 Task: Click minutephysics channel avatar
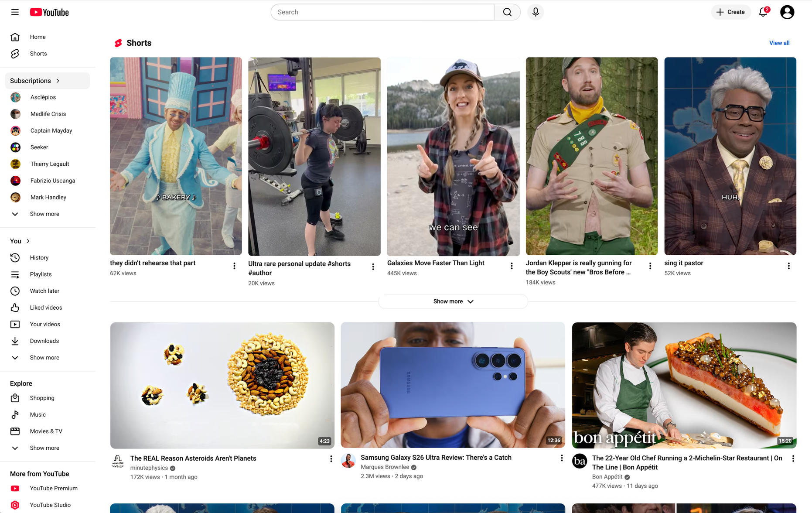click(x=118, y=462)
